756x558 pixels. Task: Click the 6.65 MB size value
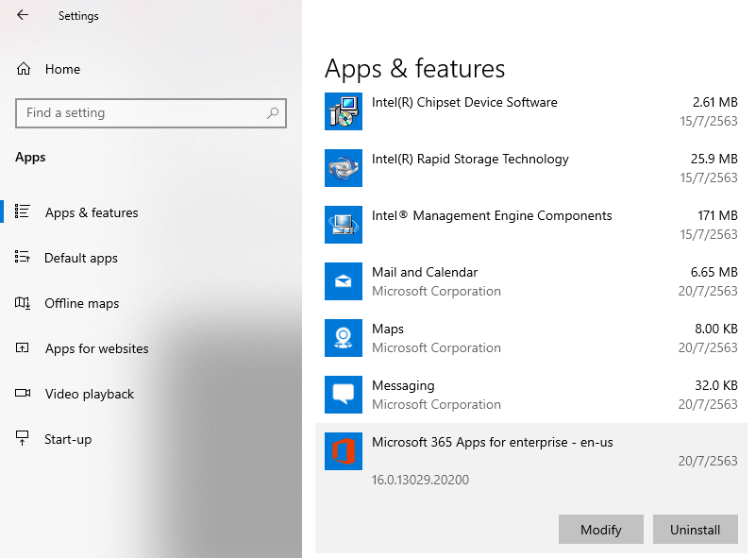pos(714,272)
